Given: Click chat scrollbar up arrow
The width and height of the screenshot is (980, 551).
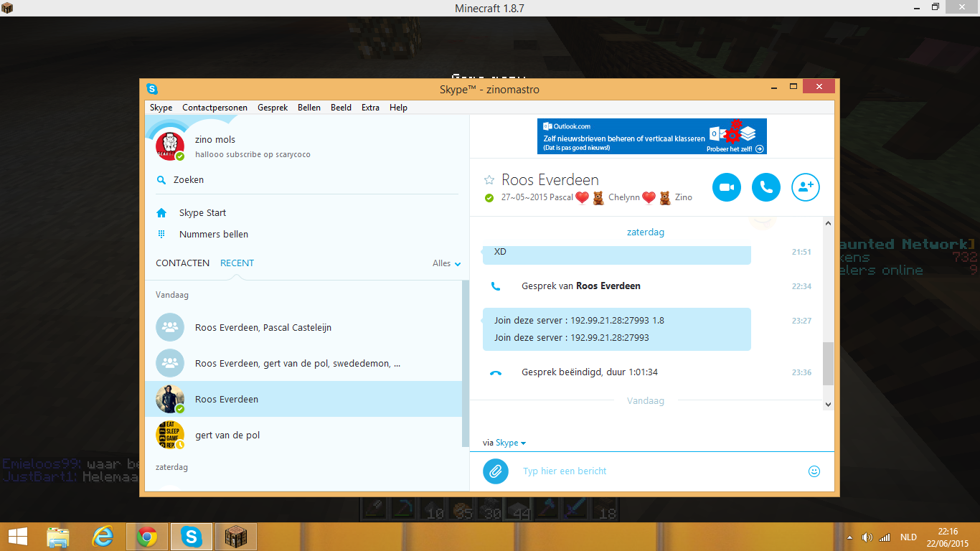Looking at the screenshot, I should coord(829,224).
